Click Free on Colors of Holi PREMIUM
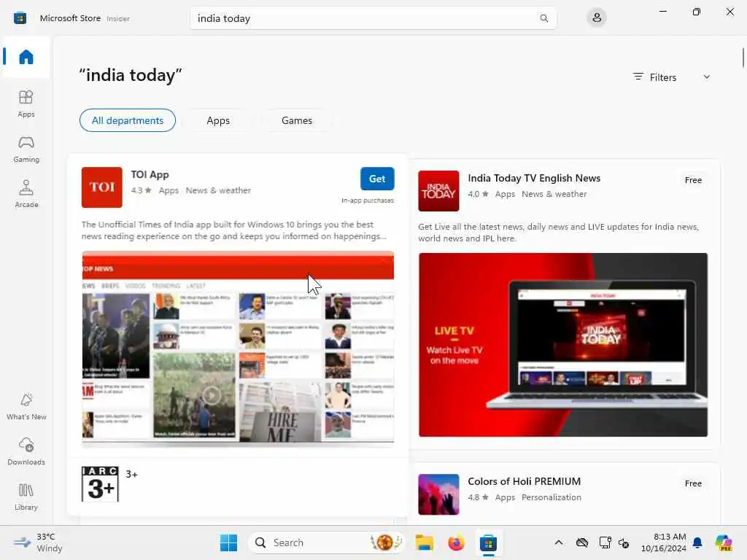This screenshot has height=560, width=747. (x=693, y=483)
